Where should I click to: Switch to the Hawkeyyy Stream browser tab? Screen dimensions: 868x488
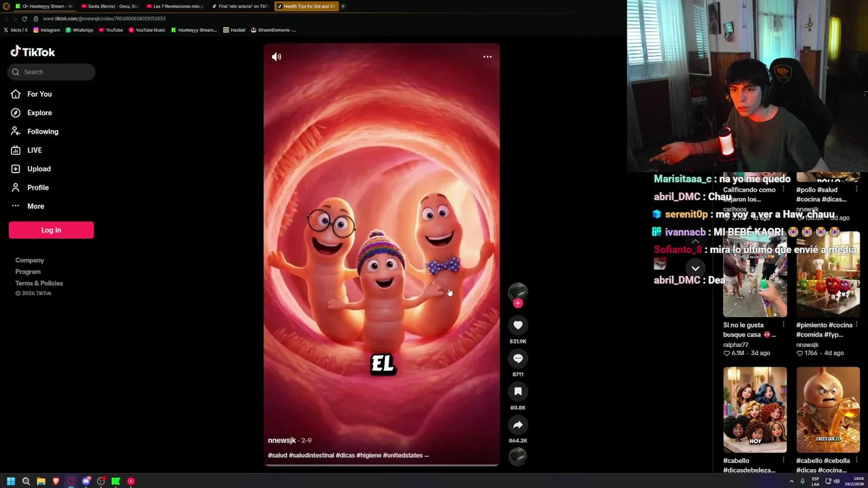point(44,6)
